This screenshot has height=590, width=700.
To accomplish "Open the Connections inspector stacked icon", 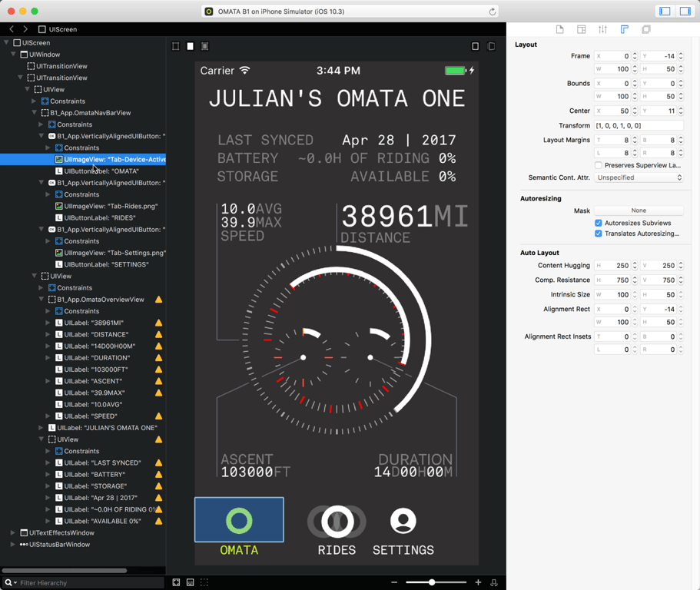I will pos(646,29).
